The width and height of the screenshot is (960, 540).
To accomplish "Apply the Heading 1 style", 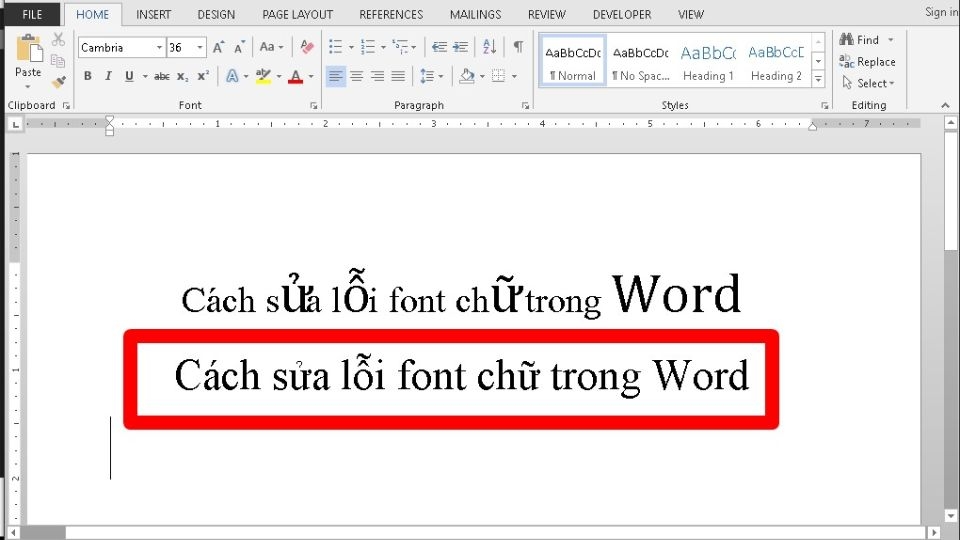I will pos(708,60).
